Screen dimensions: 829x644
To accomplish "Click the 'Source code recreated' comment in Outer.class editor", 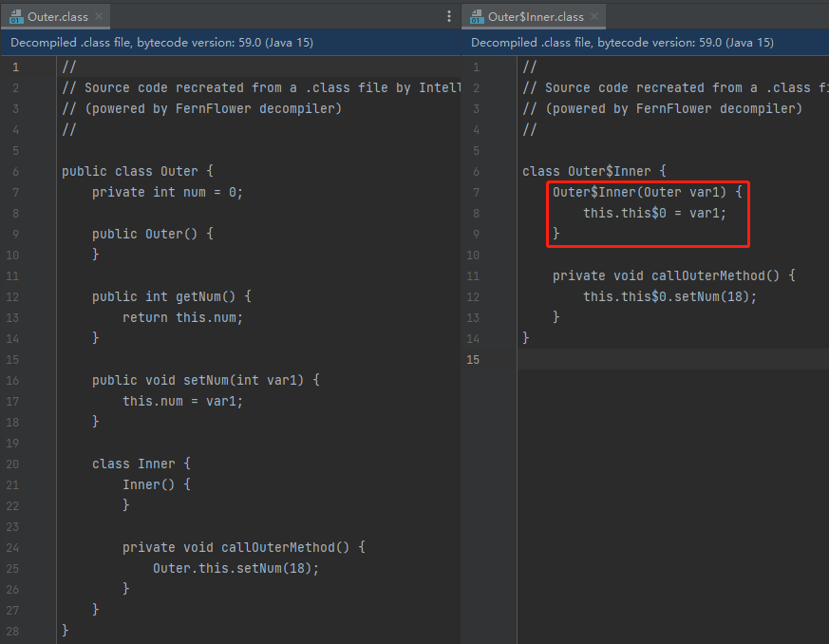I will point(261,87).
